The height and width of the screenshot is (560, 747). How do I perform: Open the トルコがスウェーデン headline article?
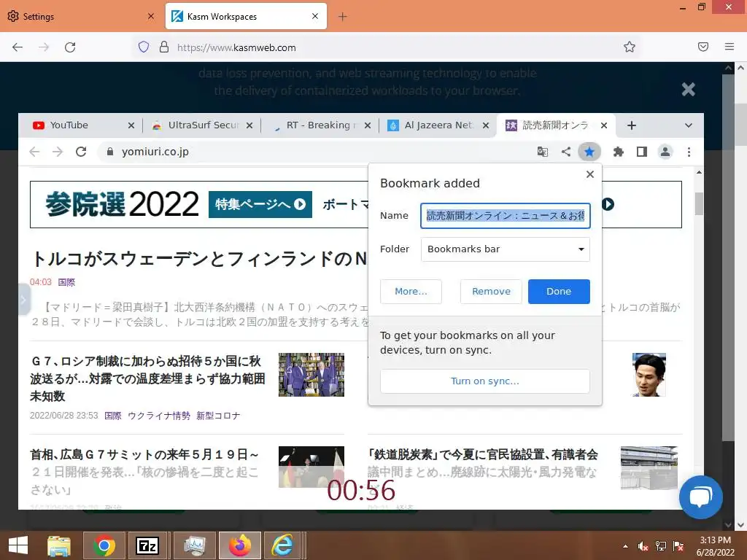coord(200,259)
